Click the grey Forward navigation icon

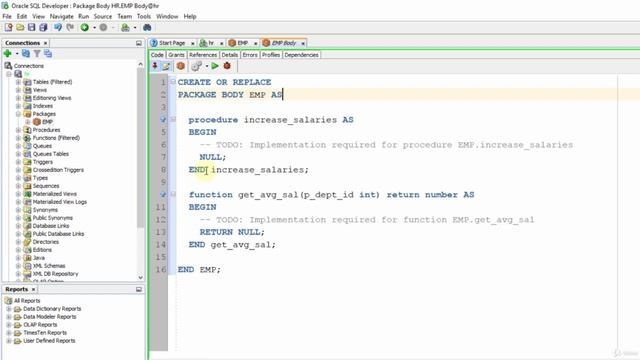tap(103, 27)
